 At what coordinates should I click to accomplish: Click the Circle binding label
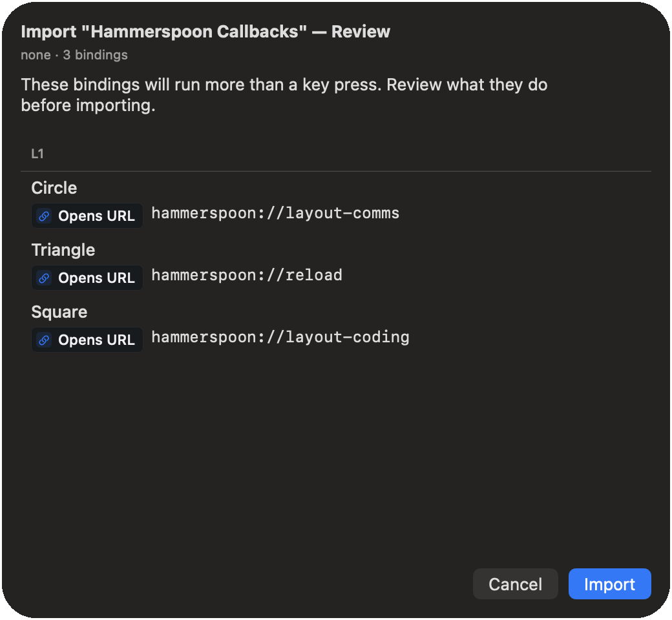54,188
